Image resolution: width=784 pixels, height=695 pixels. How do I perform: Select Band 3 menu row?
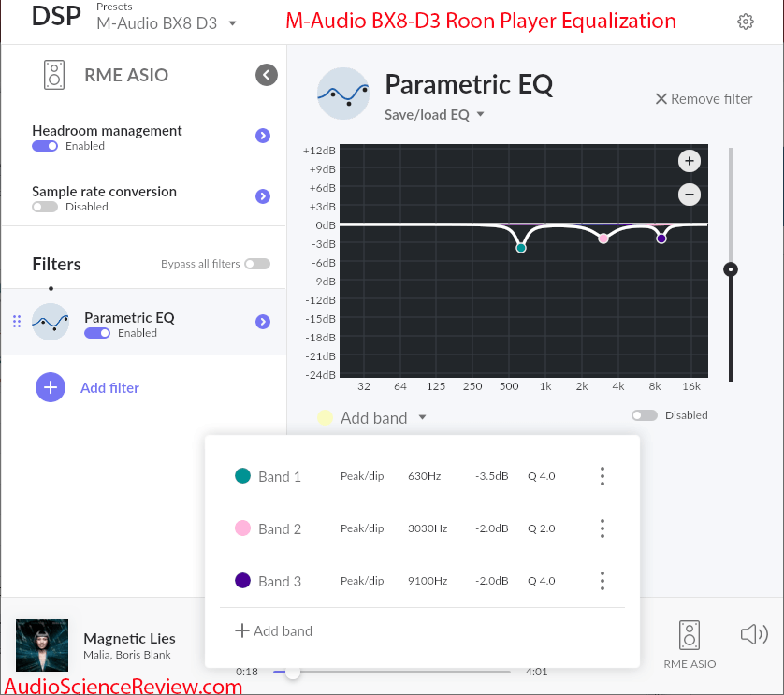[x=423, y=581]
